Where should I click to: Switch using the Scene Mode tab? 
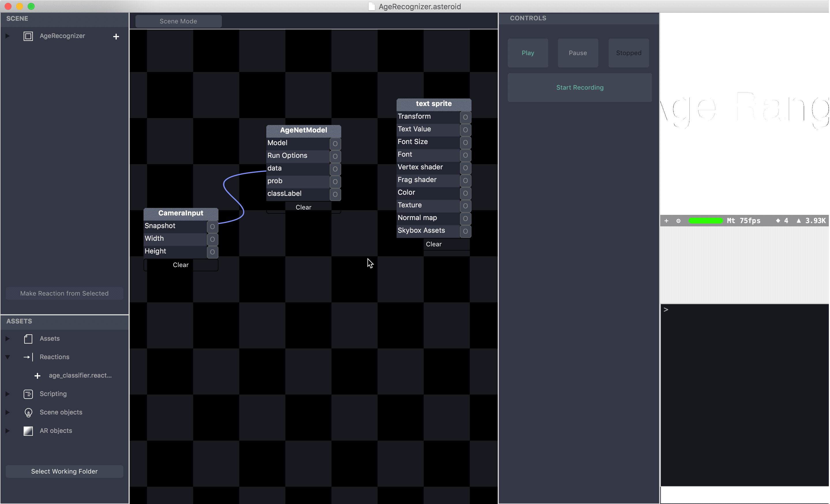coord(178,21)
